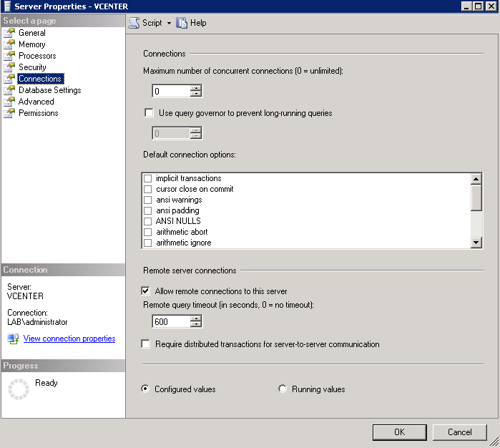Click the Cancel button
The height and width of the screenshot is (448, 500).
[459, 432]
